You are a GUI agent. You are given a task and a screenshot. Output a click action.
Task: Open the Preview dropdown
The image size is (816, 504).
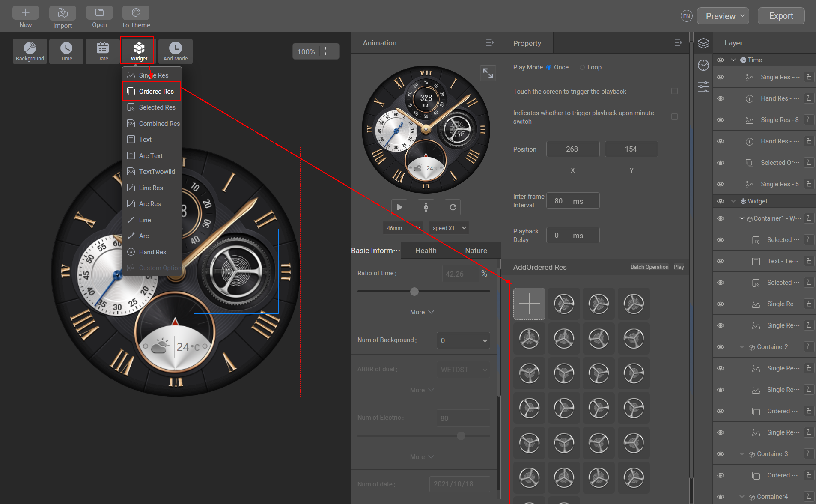point(723,16)
